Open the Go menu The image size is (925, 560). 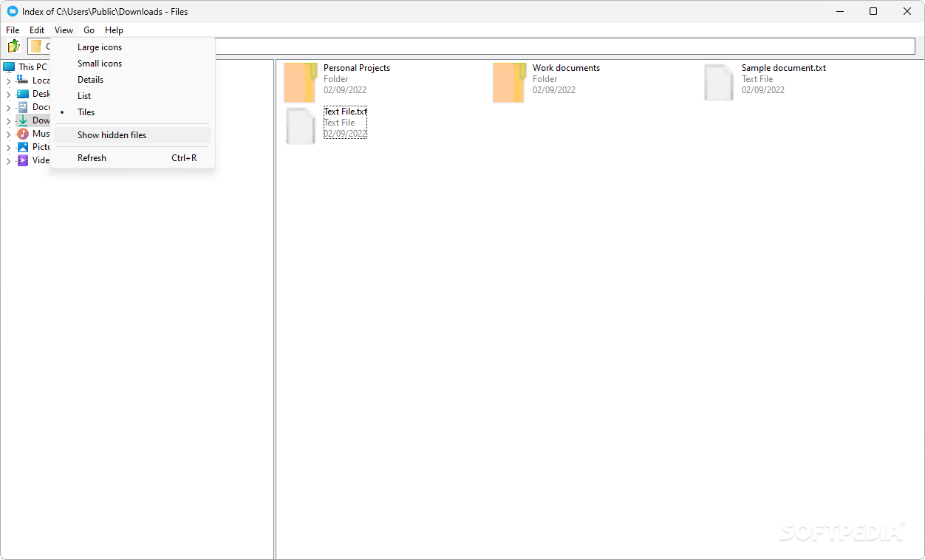(89, 30)
